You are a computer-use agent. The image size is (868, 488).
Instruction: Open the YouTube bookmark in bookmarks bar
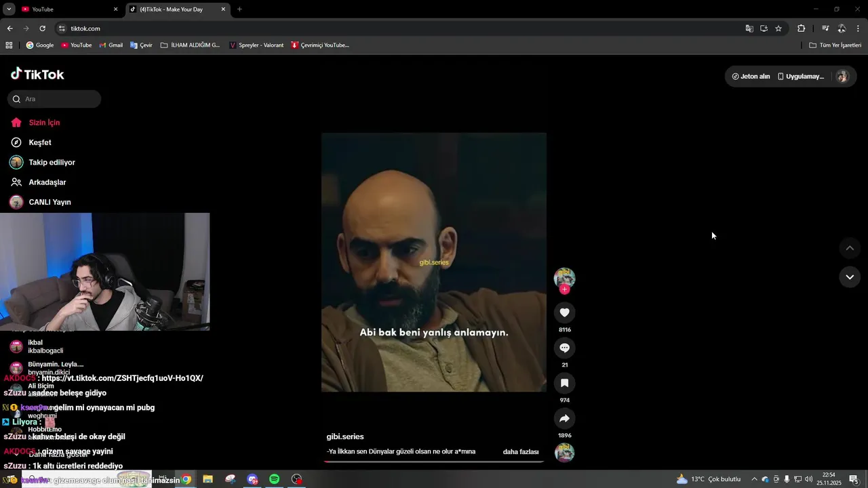click(x=76, y=45)
